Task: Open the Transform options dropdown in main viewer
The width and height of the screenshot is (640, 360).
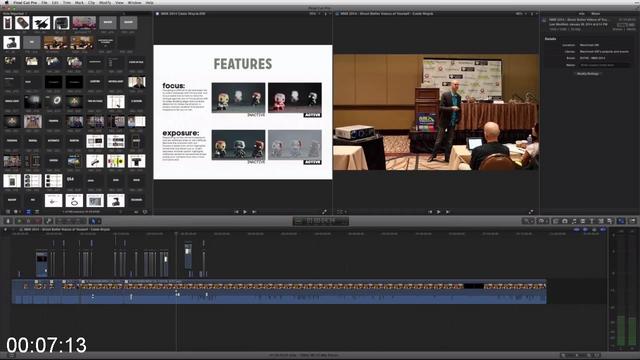Action: [x=342, y=212]
